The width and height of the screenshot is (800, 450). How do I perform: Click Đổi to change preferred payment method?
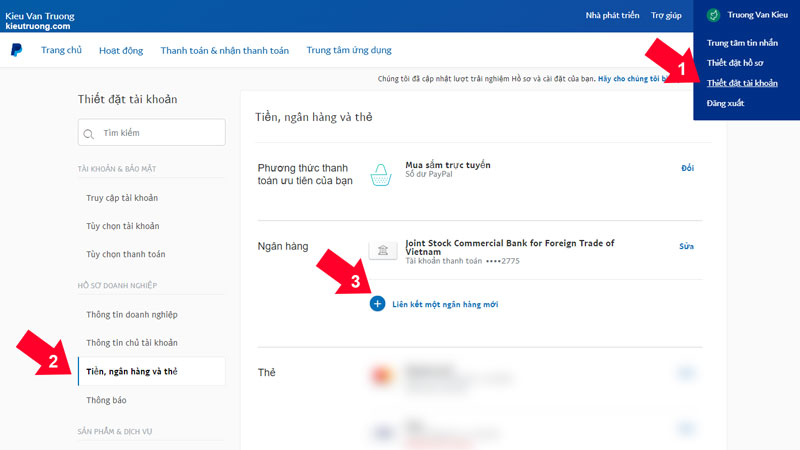pos(687,168)
